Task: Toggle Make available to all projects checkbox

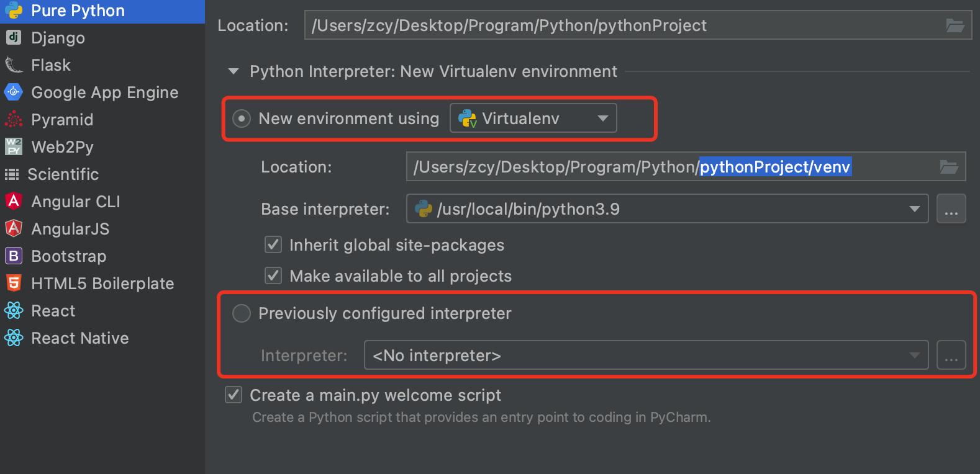Action: point(273,275)
